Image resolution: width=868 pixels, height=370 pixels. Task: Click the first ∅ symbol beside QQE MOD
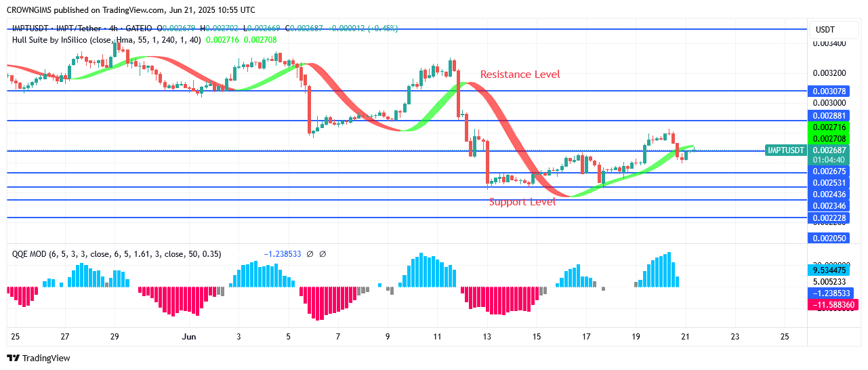click(x=310, y=254)
